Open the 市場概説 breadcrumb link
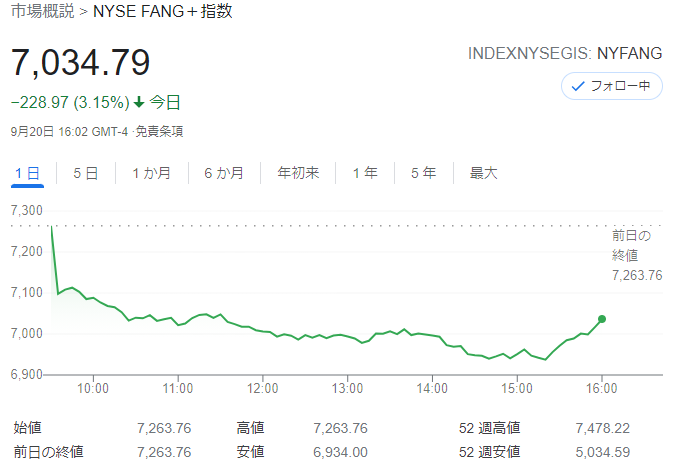Image resolution: width=674 pixels, height=472 pixels. [x=43, y=11]
